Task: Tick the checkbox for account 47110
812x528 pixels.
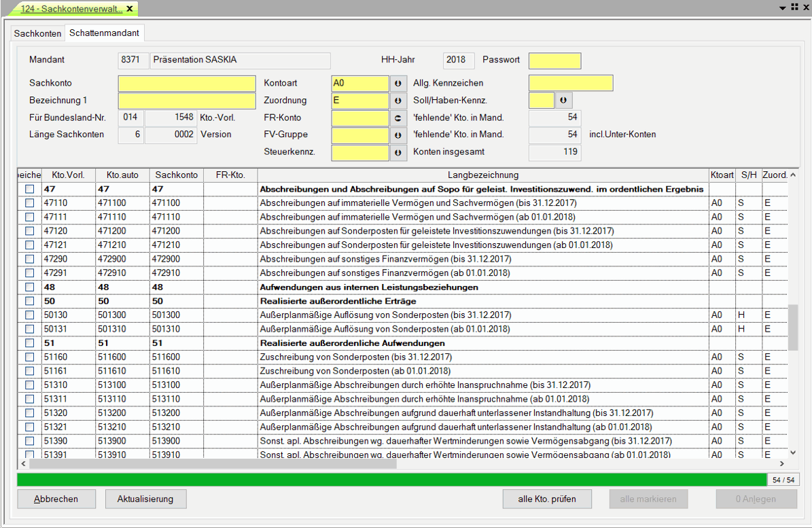Action: 29,203
